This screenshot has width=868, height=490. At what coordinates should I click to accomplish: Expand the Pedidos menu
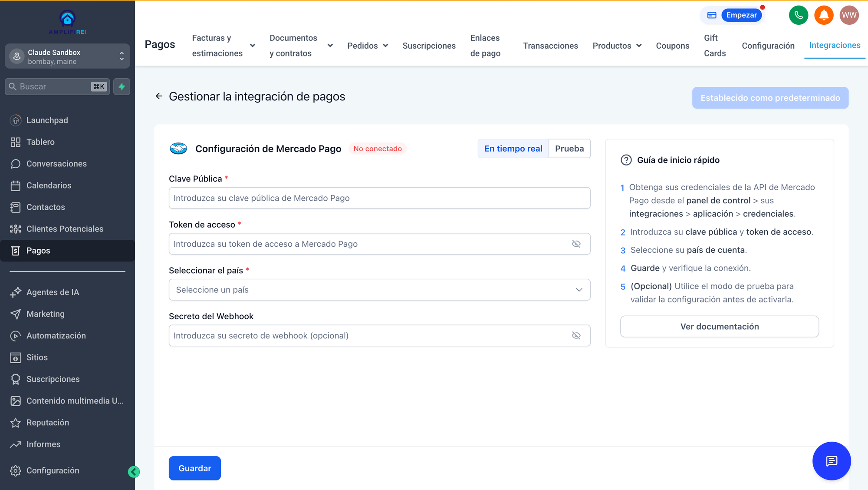tap(368, 46)
